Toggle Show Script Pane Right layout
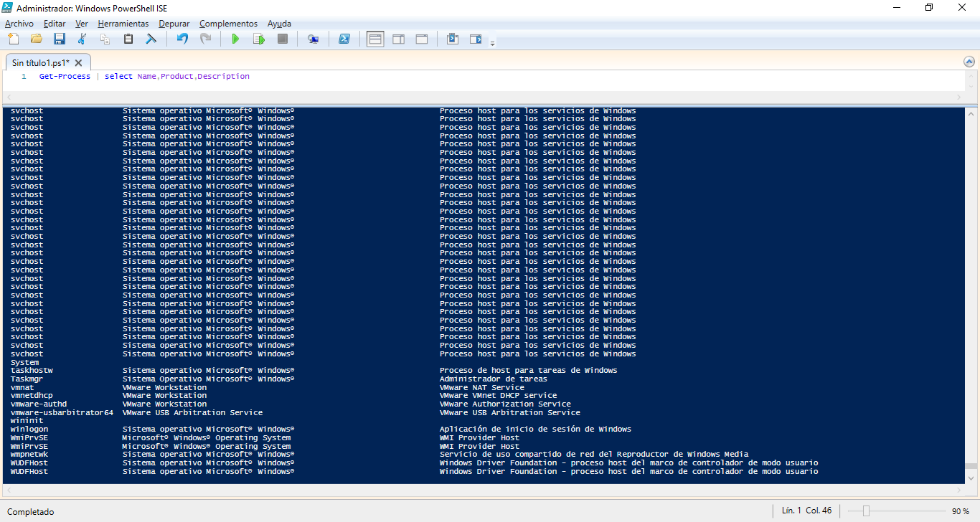Image resolution: width=980 pixels, height=522 pixels. 398,39
